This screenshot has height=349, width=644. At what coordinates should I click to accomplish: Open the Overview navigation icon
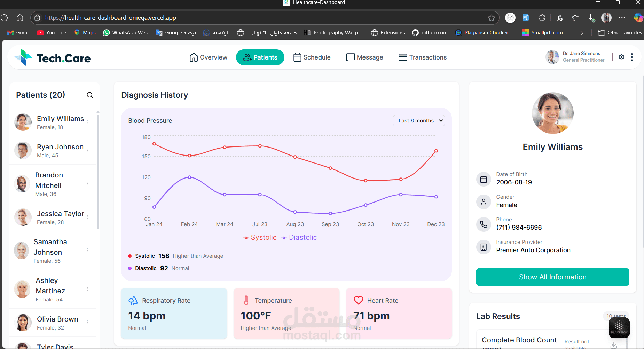[x=194, y=57]
